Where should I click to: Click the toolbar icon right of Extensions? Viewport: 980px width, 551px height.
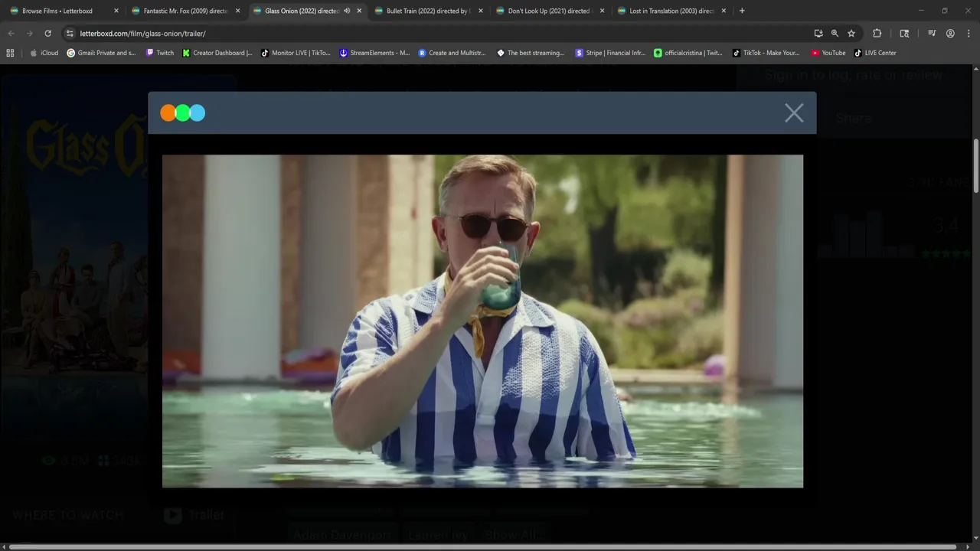pyautogui.click(x=904, y=34)
